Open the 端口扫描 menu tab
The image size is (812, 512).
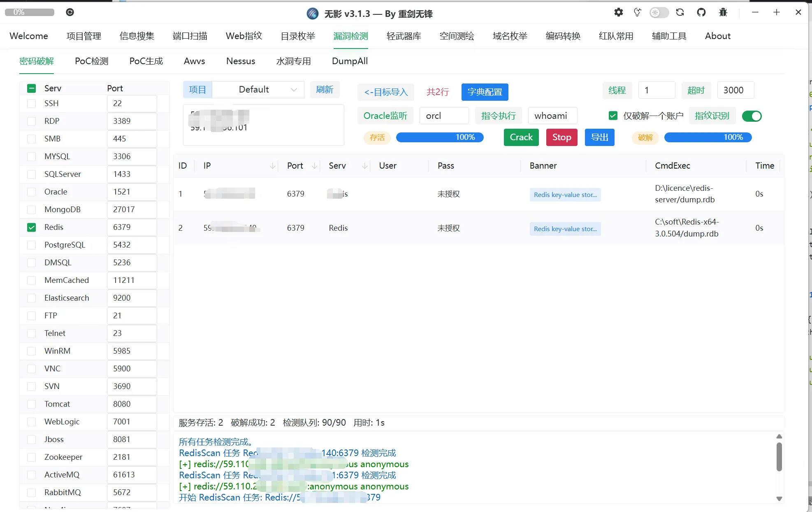190,36
